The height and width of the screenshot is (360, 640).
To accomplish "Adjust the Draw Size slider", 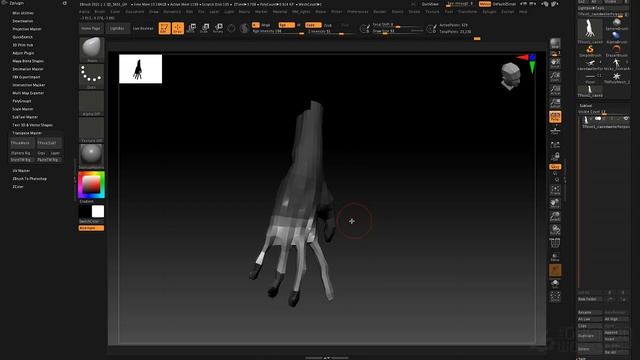I will click(x=397, y=31).
